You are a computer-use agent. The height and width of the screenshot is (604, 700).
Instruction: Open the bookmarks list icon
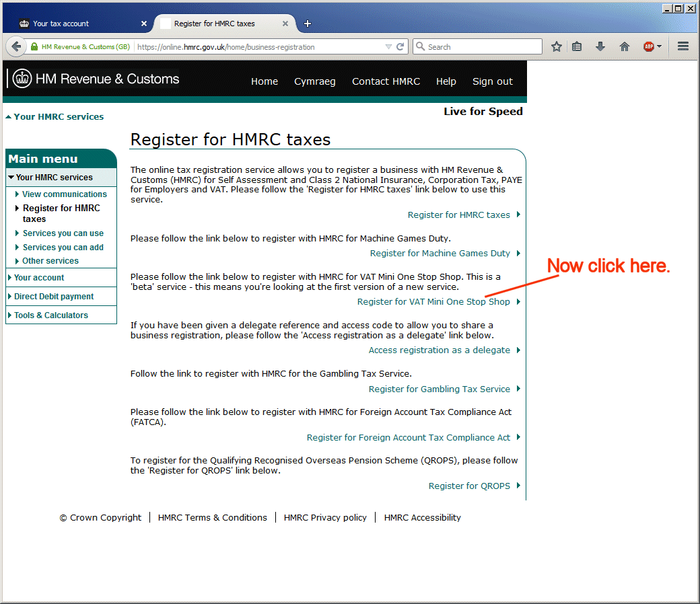[577, 46]
